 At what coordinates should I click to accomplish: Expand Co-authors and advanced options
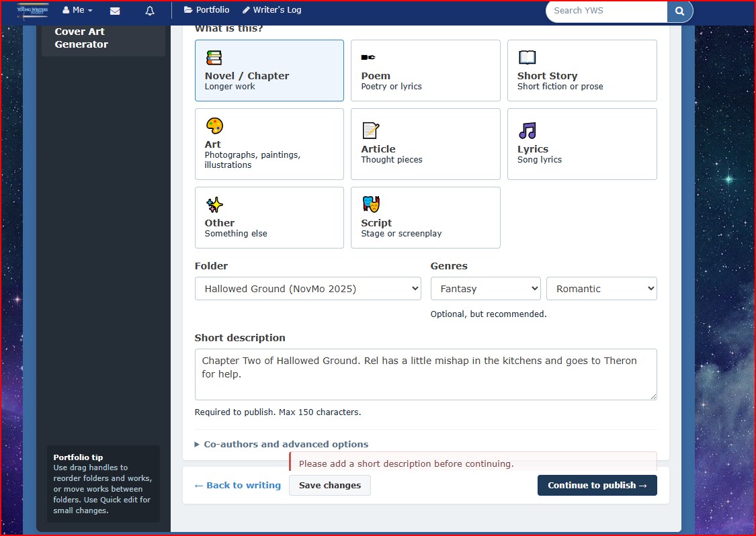tap(282, 445)
